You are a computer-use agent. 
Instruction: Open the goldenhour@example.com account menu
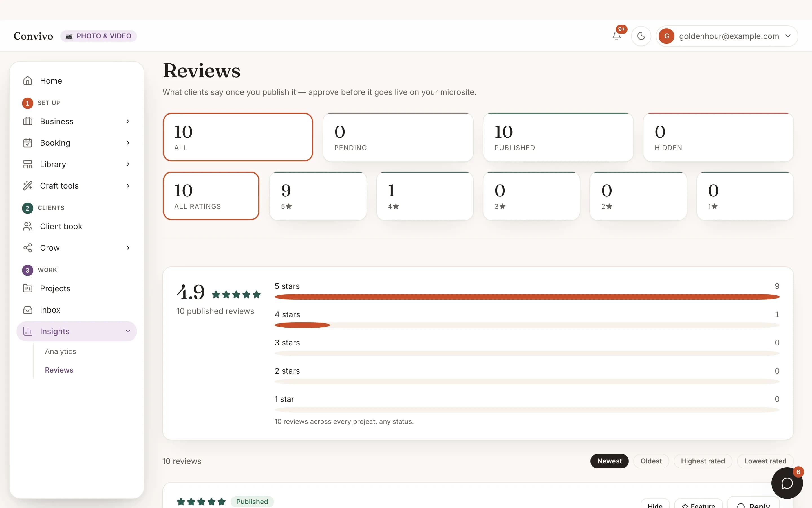[727, 36]
